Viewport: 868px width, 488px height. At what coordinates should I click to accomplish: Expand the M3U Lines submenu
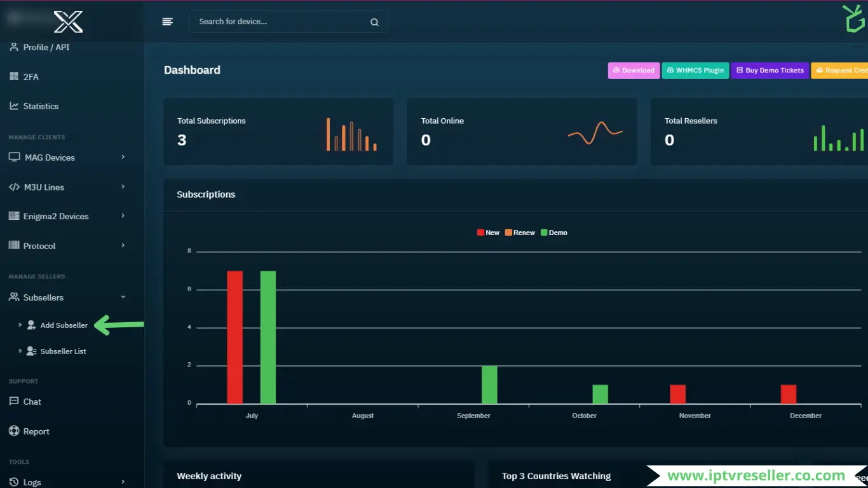123,187
